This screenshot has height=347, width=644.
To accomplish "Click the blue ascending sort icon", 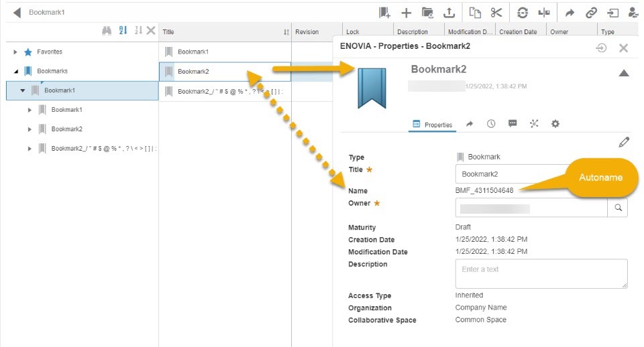I will [123, 30].
